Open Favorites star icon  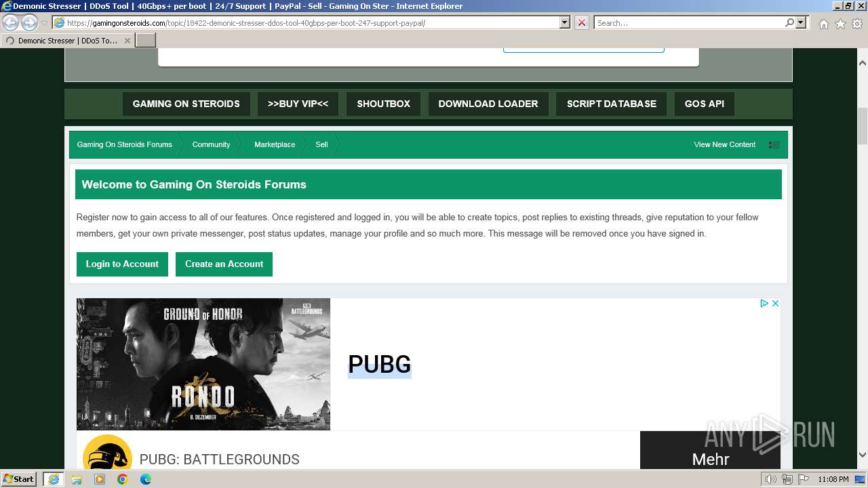coord(840,24)
